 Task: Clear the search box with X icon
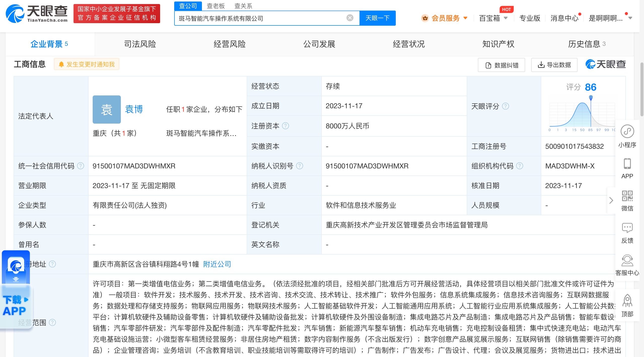pos(350,18)
